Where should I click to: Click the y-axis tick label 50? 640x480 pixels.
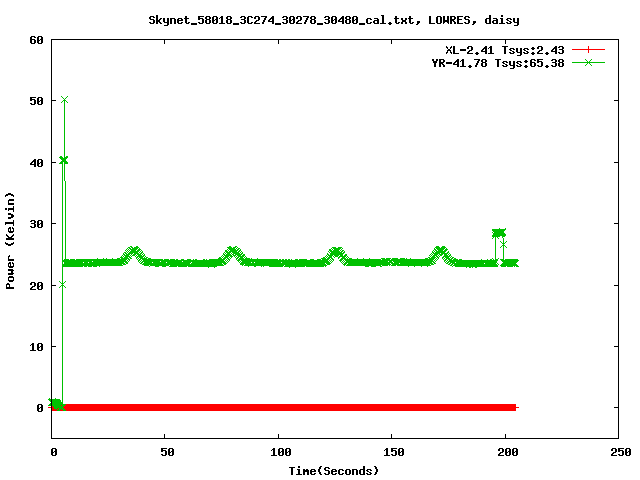(36, 101)
